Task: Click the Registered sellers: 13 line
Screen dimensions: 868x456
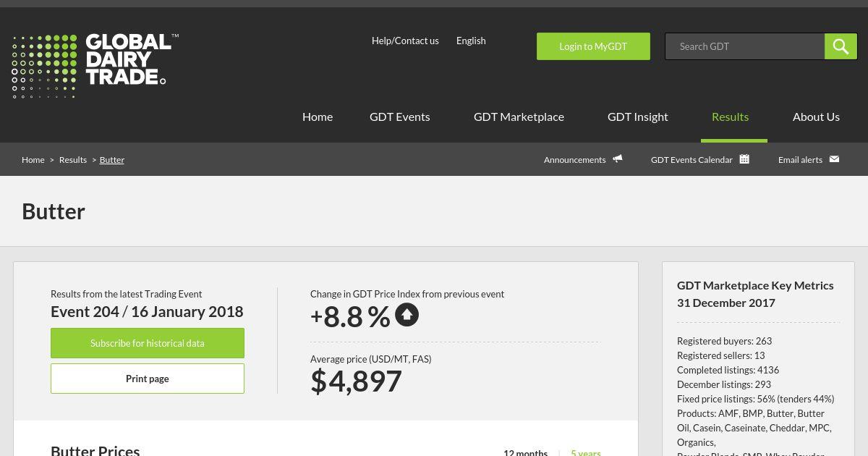Action: [x=721, y=355]
